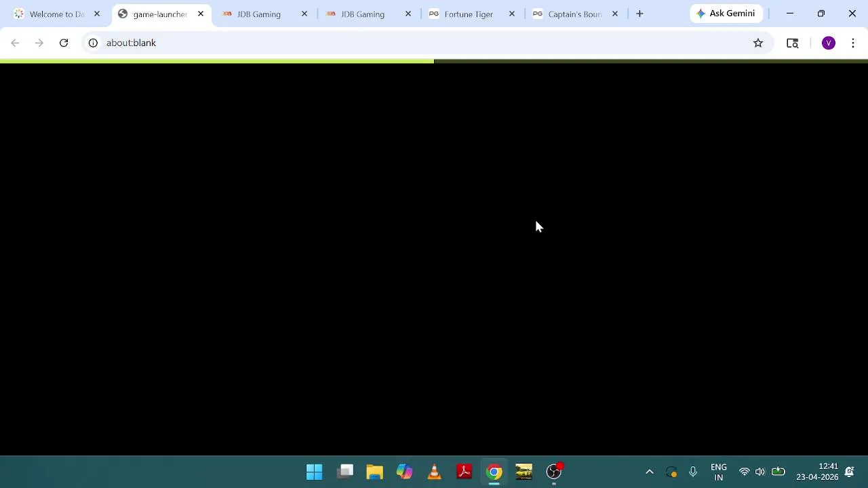Open the Google Lens search icon
The image size is (868, 488).
coord(792,43)
